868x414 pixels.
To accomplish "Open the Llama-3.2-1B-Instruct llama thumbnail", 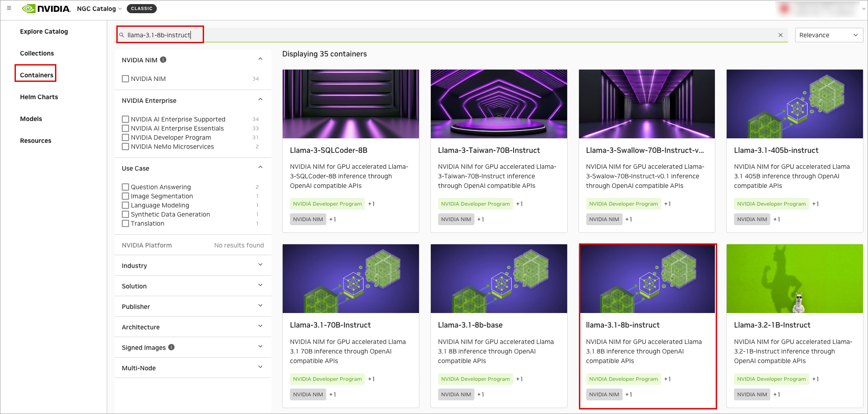I will pos(795,278).
